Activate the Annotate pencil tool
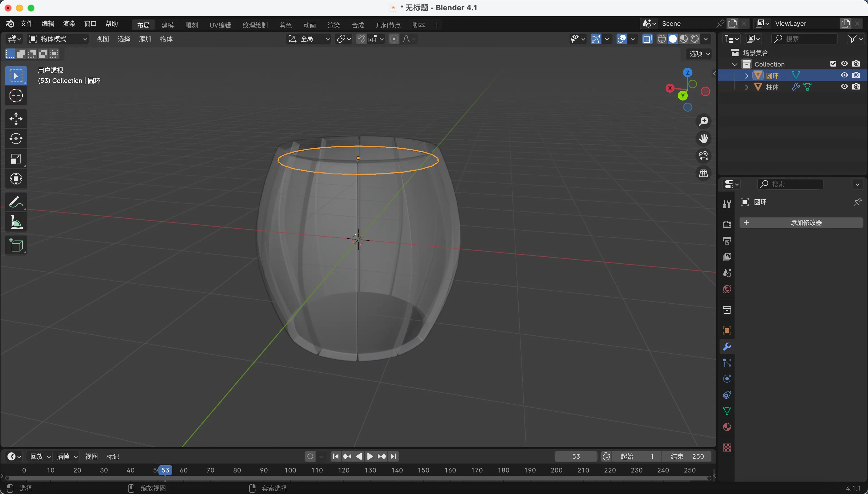868x494 pixels. click(x=16, y=202)
